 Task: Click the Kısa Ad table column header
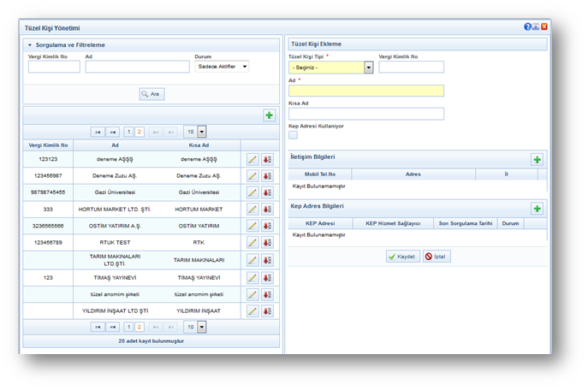pos(199,145)
